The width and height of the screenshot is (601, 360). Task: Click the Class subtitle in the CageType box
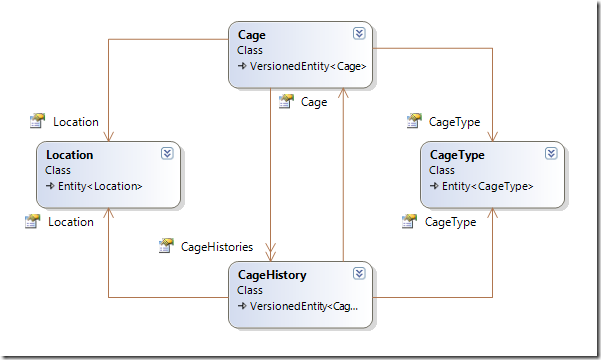point(442,170)
